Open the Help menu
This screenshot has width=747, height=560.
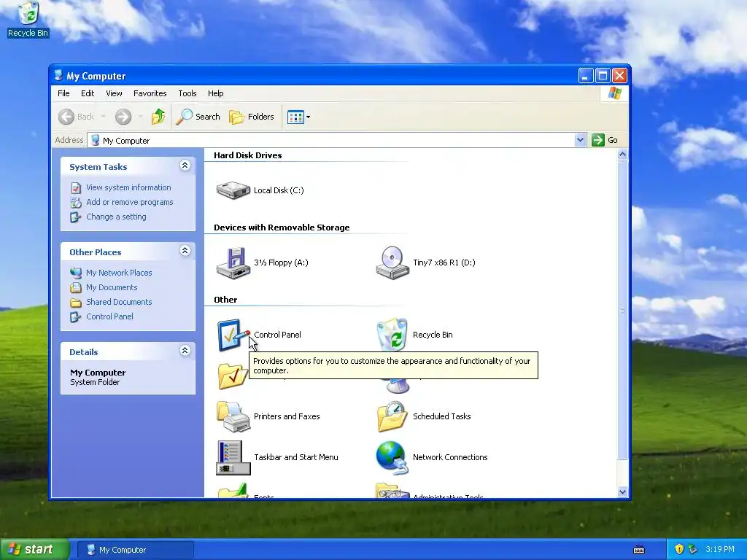(215, 93)
